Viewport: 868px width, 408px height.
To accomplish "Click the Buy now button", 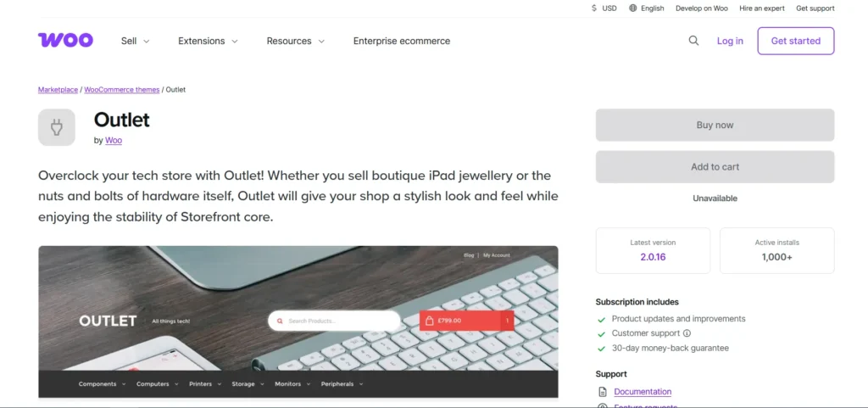I will point(715,125).
